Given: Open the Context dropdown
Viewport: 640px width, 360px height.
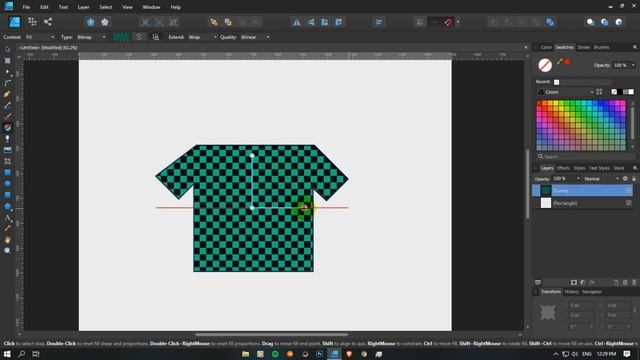Looking at the screenshot, I should click(40, 37).
